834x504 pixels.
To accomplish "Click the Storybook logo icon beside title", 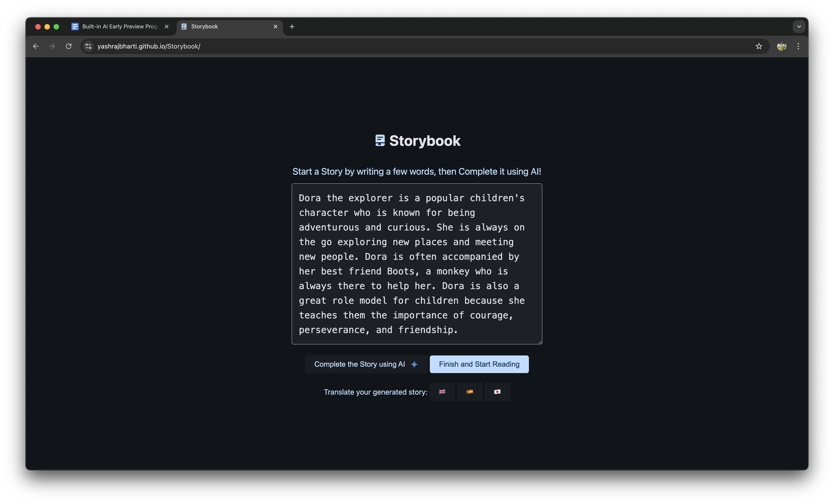I will (380, 141).
